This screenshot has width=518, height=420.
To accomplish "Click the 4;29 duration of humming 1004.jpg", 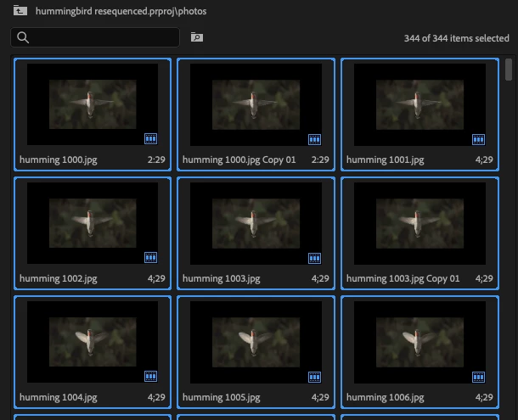I will [x=156, y=398].
